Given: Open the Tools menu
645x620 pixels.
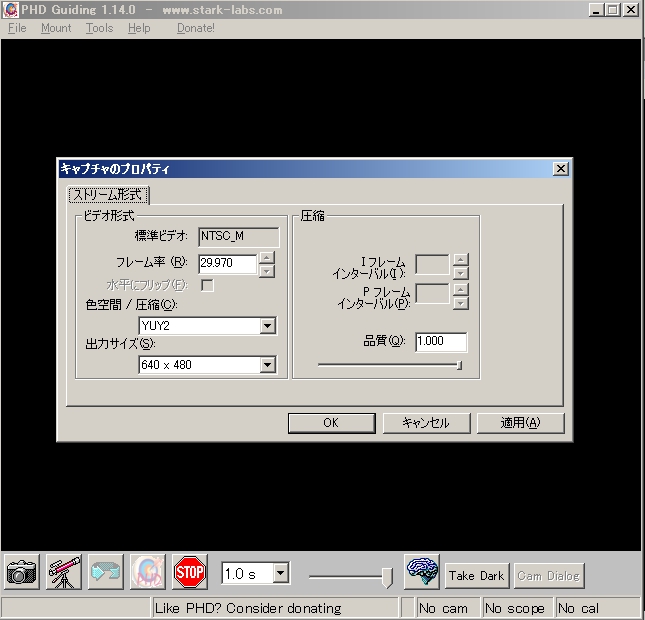Looking at the screenshot, I should [99, 28].
